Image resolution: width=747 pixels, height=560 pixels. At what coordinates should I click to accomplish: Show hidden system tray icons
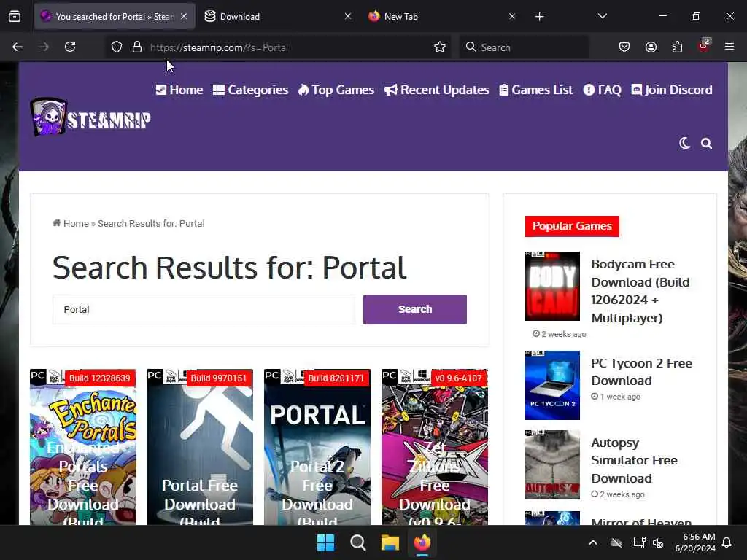click(x=593, y=542)
